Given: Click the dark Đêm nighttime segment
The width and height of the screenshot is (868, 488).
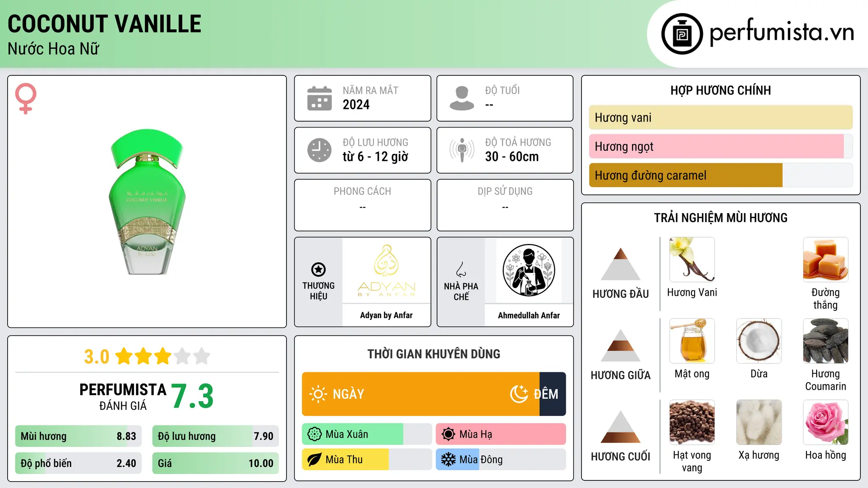Looking at the screenshot, I should pos(553,394).
